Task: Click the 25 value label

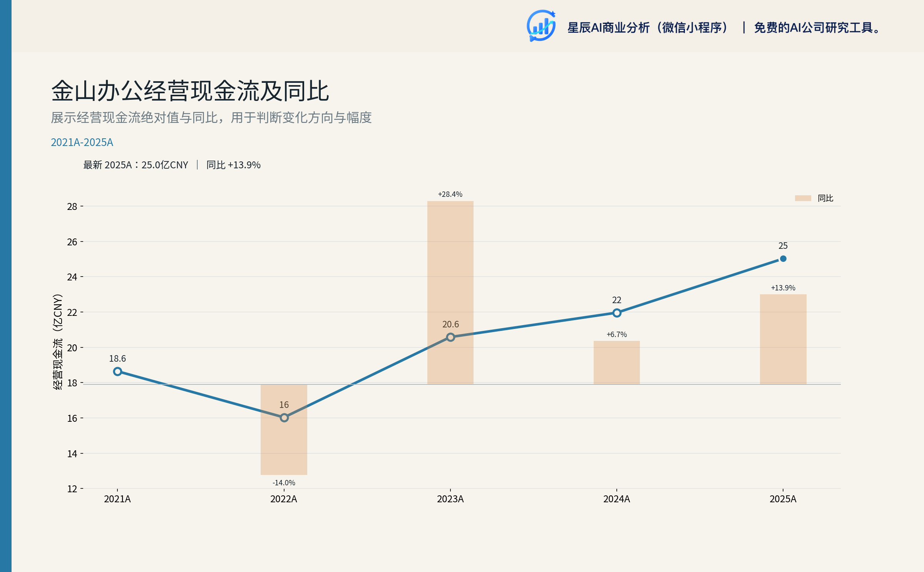Action: 783,246
